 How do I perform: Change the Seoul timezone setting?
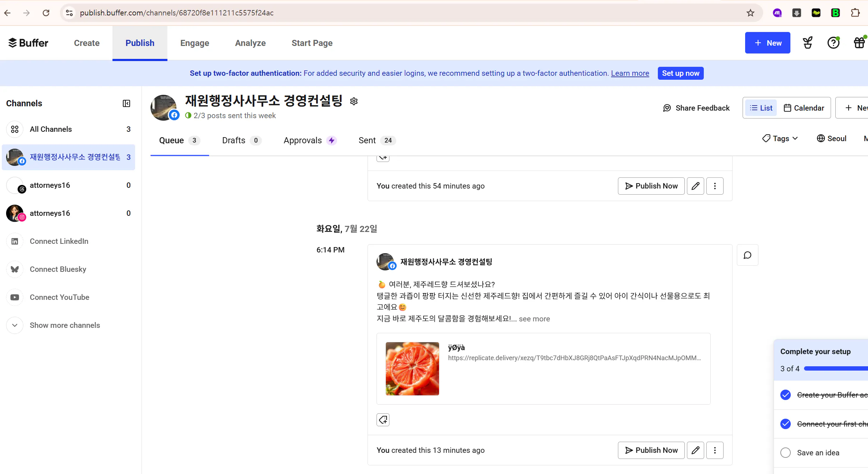pos(831,139)
